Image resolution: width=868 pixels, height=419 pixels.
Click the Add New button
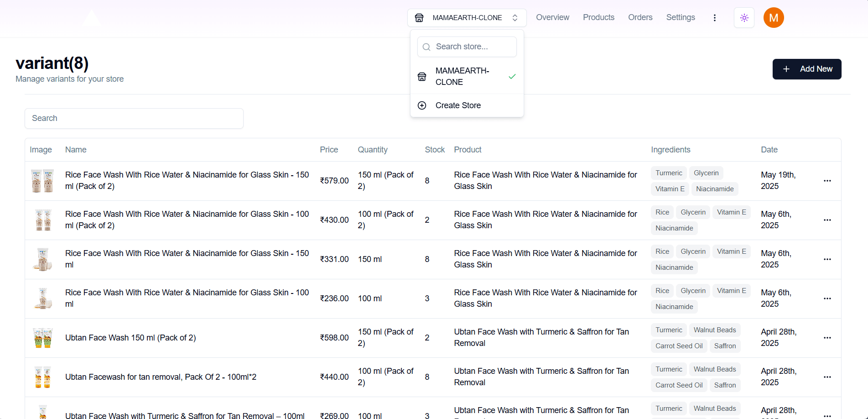click(x=806, y=69)
